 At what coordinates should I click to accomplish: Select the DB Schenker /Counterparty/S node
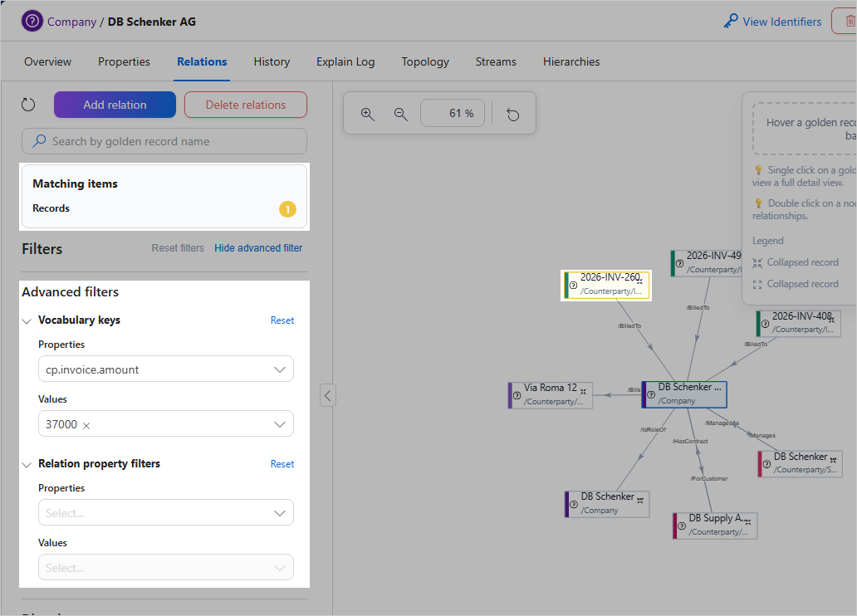800,464
